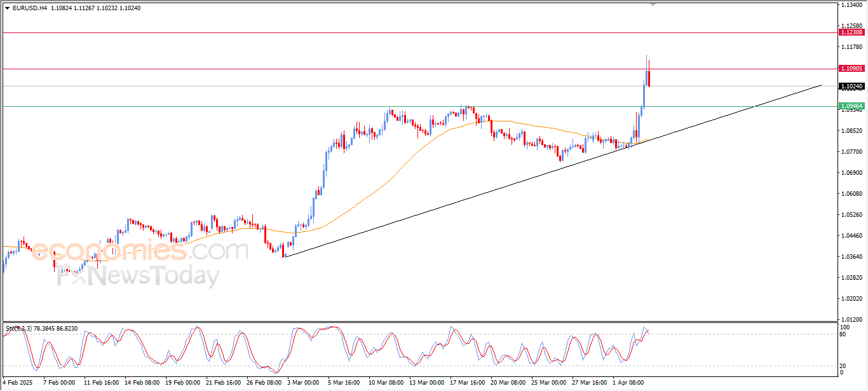The image size is (868, 391).
Task: Click the 1.05260 price axis value
Action: [851, 215]
